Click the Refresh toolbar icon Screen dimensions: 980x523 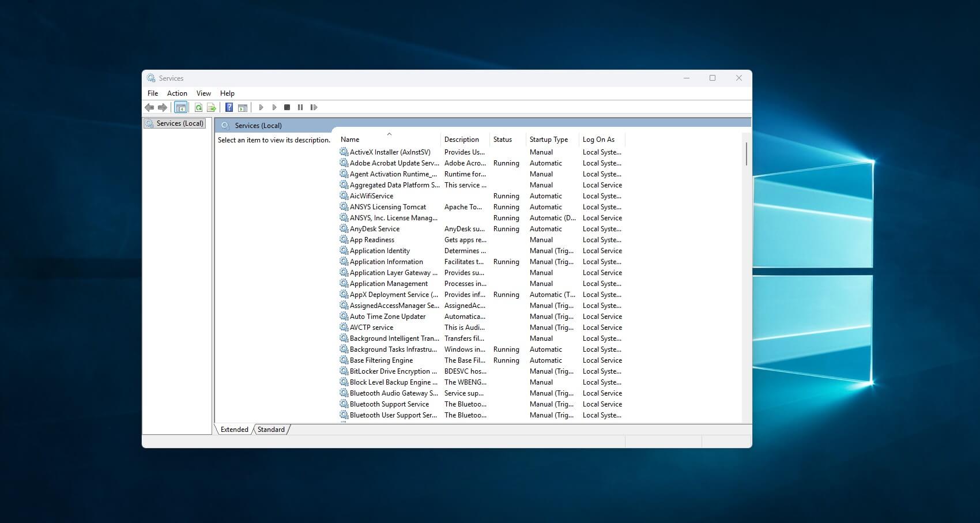tap(198, 107)
